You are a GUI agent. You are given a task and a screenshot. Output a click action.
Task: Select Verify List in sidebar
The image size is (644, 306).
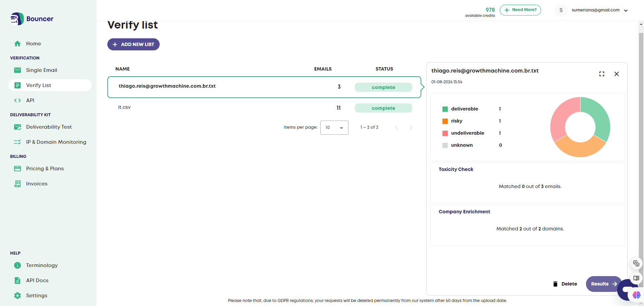click(x=50, y=85)
